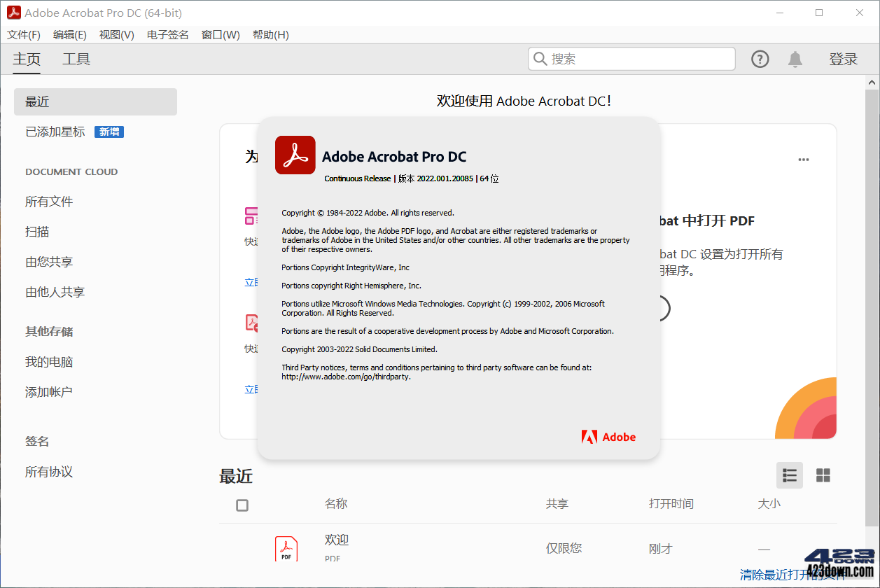Click the Adobe logo in the About dialog
The image size is (880, 588).
pos(608,436)
